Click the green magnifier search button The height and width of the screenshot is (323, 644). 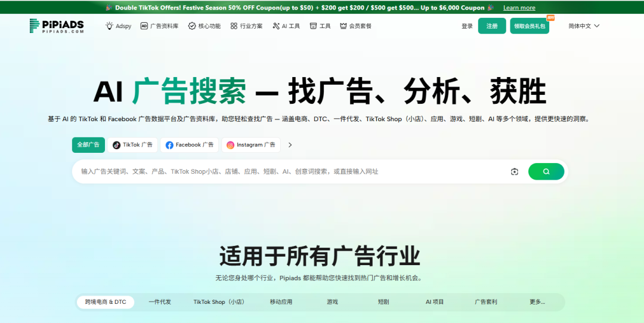pos(546,171)
